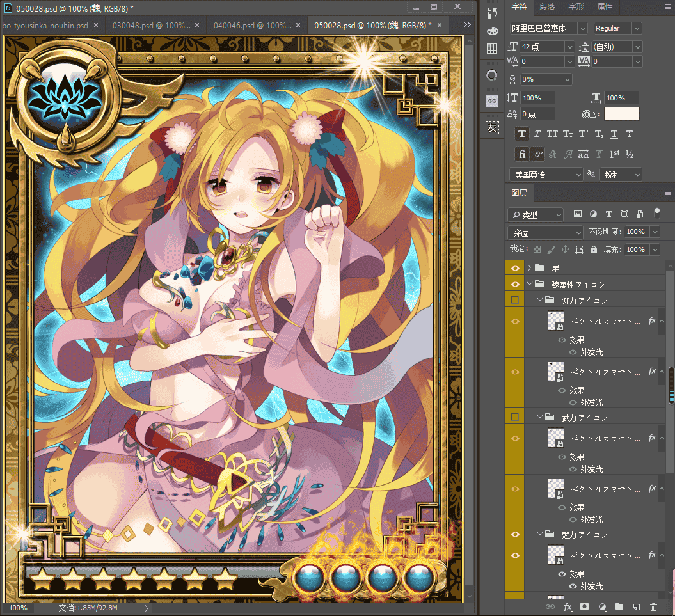Switch to the 030048.psd document tab

[x=152, y=26]
